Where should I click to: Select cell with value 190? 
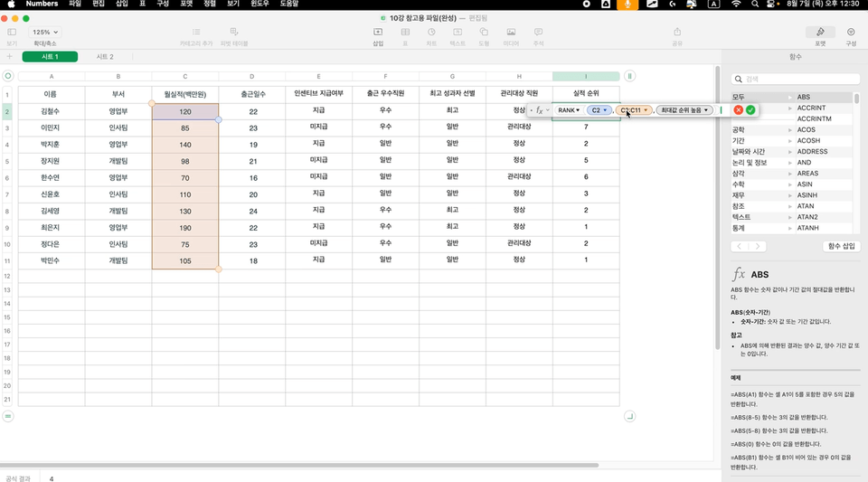coord(184,228)
